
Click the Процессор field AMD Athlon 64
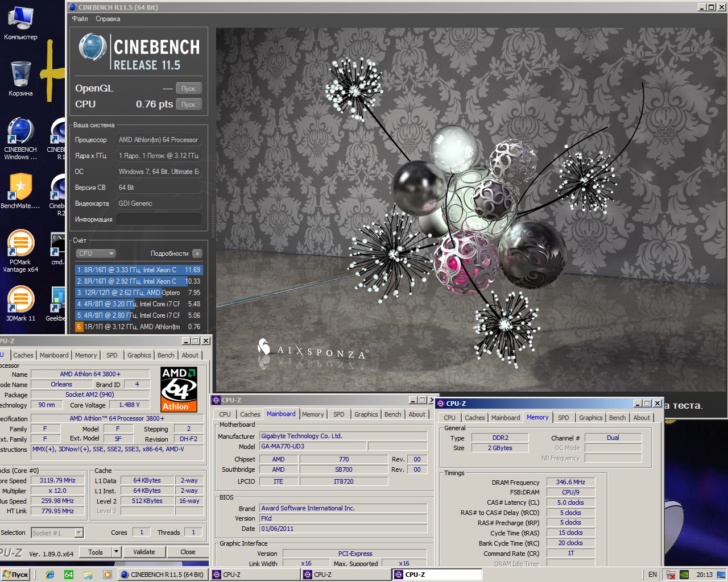159,140
